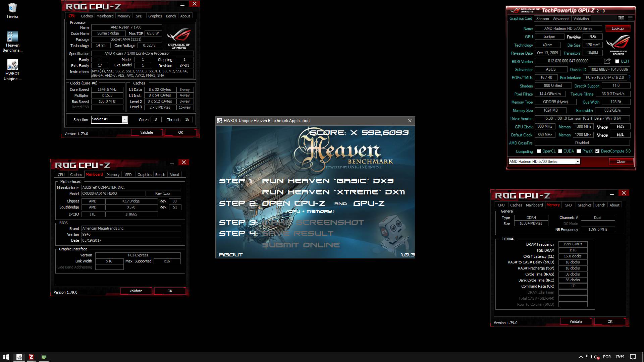Toggle the DirectCompute 5.0 checkbox

click(x=597, y=151)
